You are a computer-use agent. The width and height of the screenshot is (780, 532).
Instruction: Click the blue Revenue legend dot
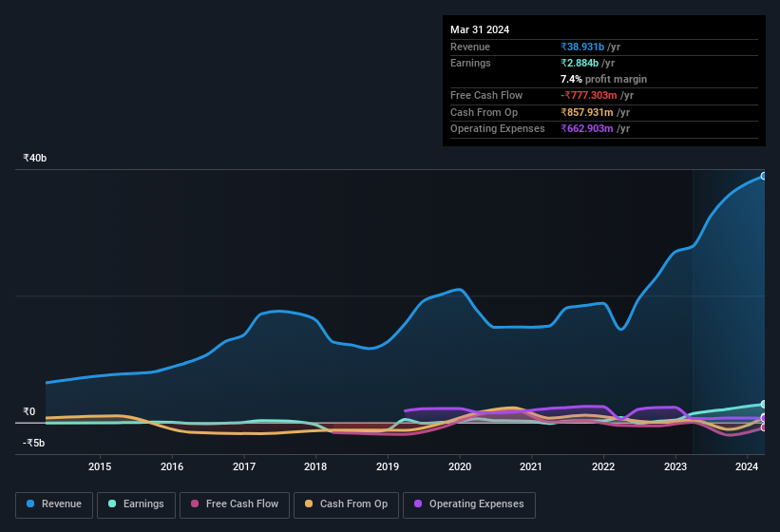pos(30,503)
